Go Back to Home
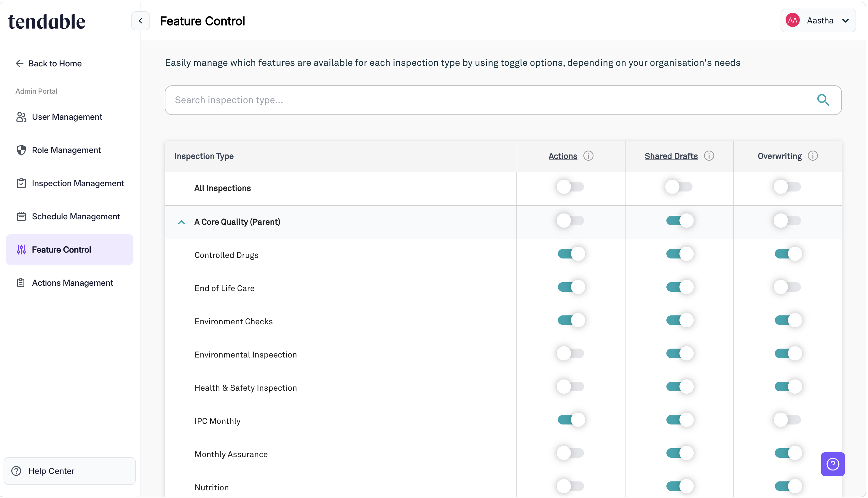868x498 pixels. point(49,63)
